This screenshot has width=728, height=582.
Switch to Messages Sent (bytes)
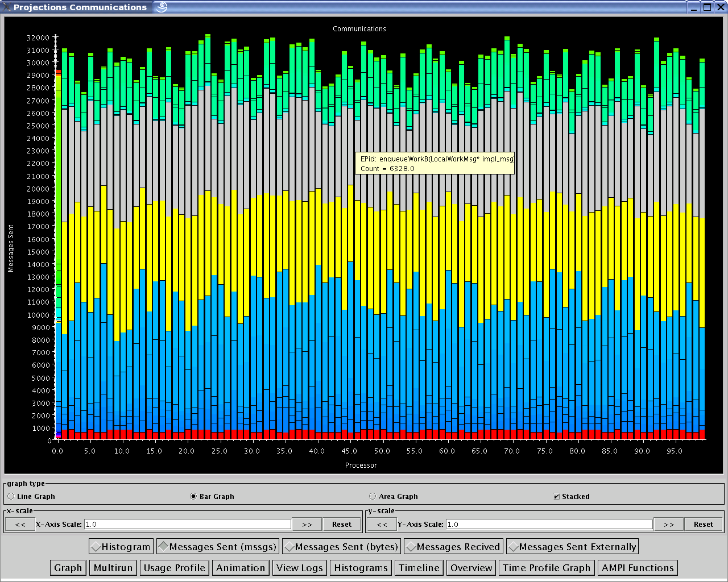[x=341, y=547]
